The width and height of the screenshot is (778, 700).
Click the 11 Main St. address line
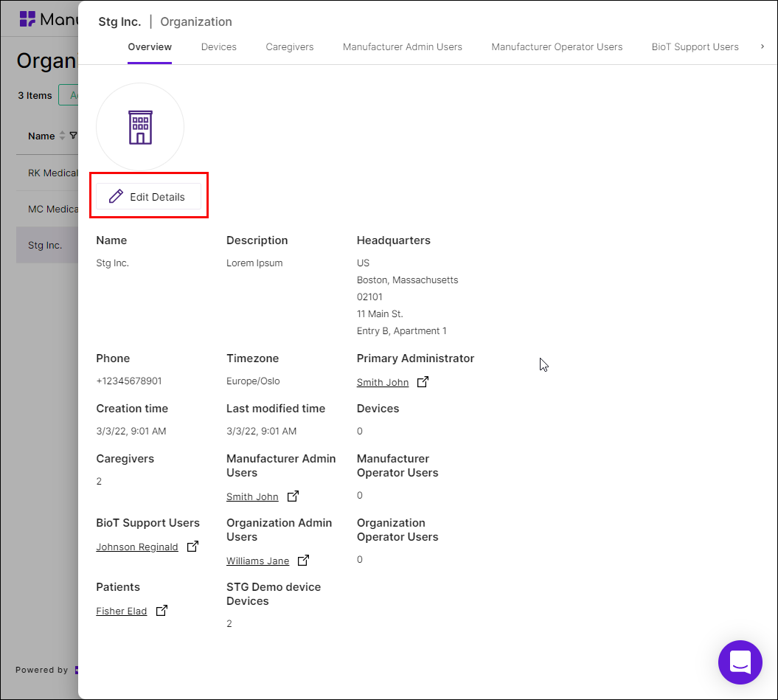(380, 313)
